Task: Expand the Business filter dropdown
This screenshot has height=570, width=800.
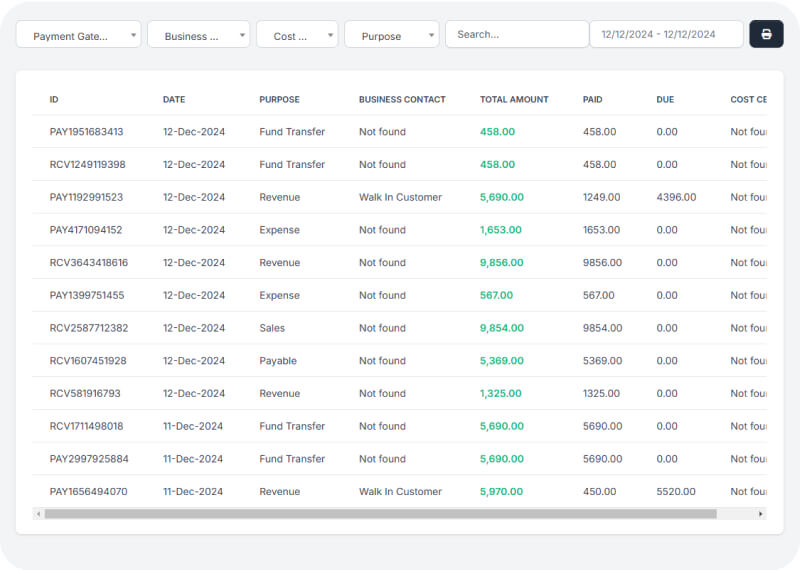Action: coord(198,35)
